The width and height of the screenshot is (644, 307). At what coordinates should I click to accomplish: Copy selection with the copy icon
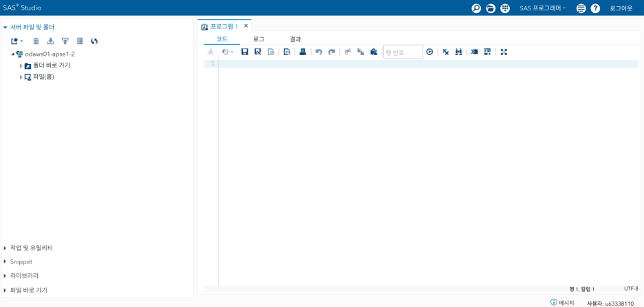[x=361, y=52]
